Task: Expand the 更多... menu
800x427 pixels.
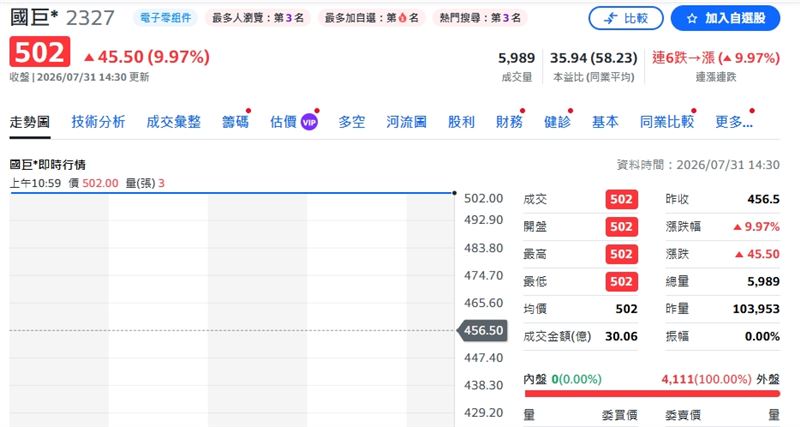Action: [x=734, y=122]
